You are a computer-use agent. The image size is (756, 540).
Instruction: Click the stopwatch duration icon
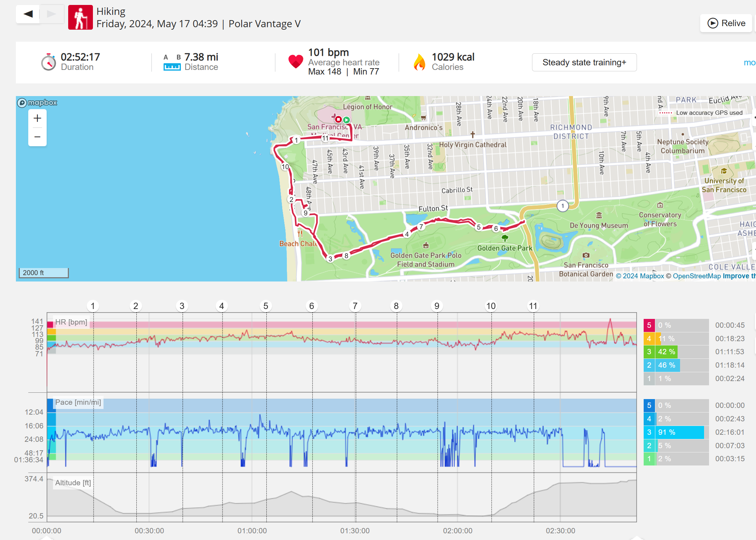pyautogui.click(x=48, y=63)
